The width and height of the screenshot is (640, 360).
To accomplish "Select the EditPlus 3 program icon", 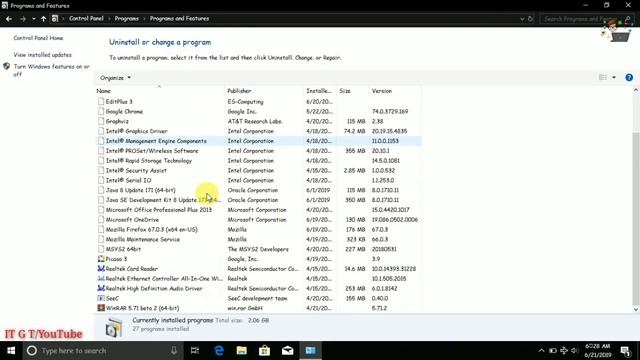I will (x=101, y=101).
